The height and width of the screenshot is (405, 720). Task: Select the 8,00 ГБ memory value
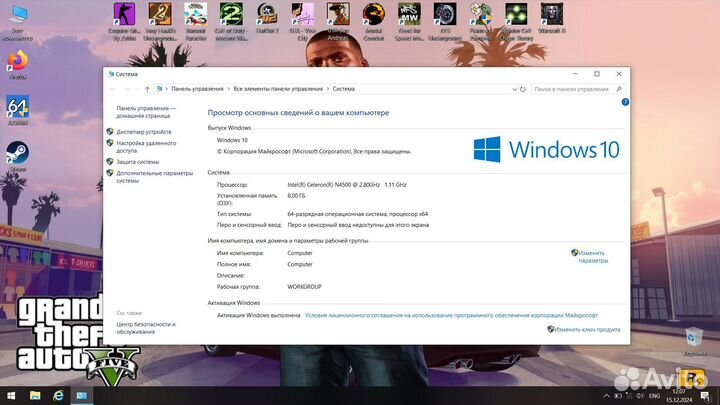(296, 196)
